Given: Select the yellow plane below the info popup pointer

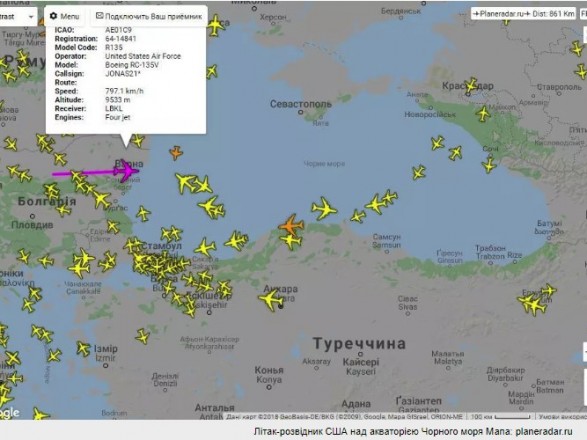Looking at the screenshot, I should [137, 141].
